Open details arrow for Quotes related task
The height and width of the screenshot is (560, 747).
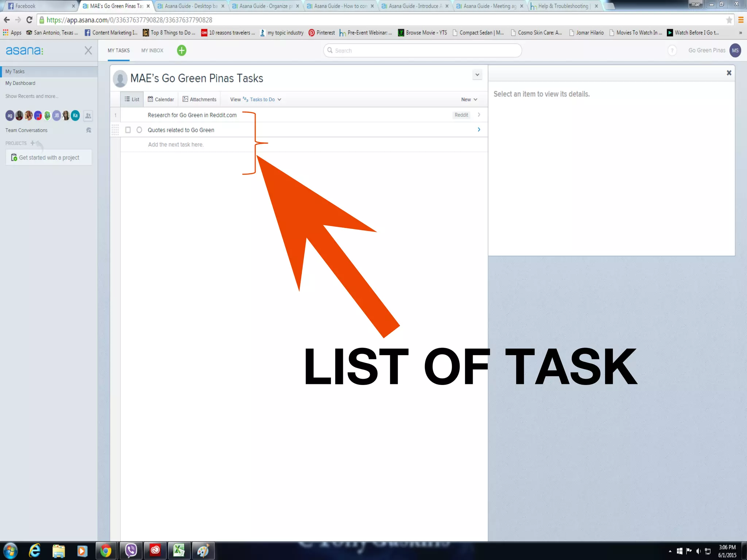479,130
